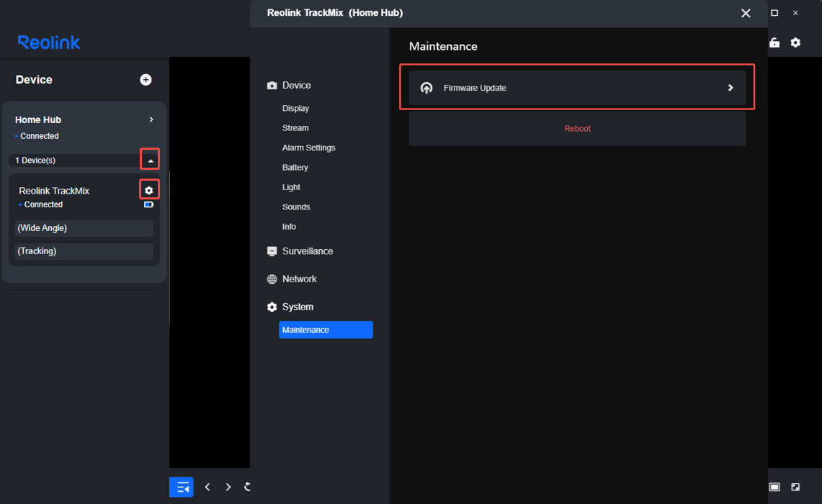822x504 pixels.
Task: Add a new device with plus icon
Action: (x=146, y=80)
